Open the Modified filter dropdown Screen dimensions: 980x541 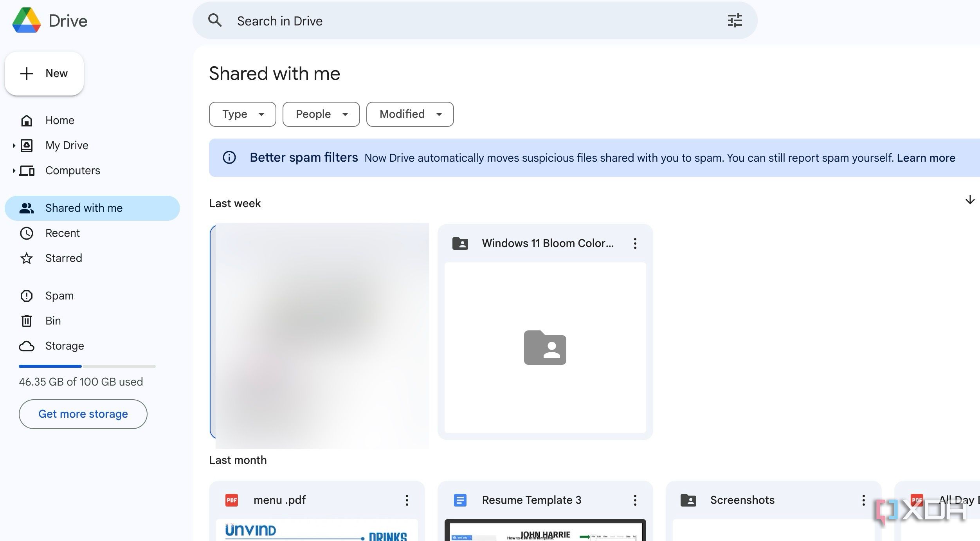click(410, 114)
